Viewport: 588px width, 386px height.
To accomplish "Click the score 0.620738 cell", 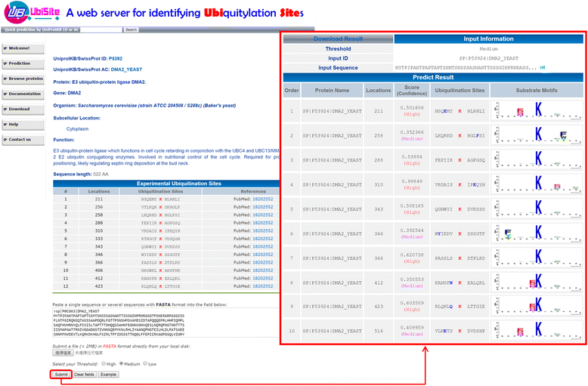I will point(412,258).
